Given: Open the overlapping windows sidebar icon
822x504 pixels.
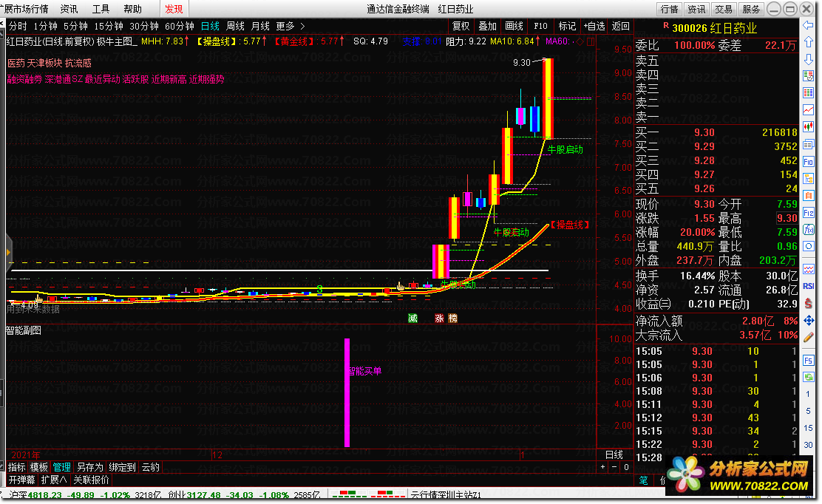Looking at the screenshot, I should (808, 144).
